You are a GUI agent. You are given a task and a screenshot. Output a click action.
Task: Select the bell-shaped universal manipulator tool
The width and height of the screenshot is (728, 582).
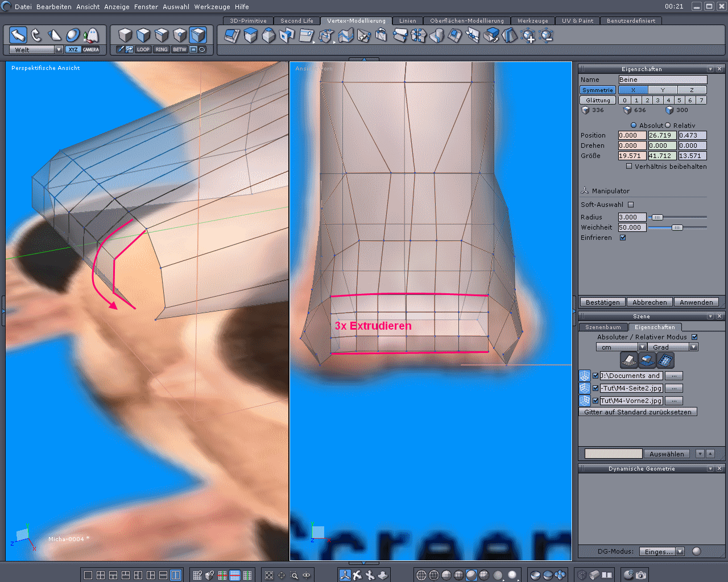coord(90,35)
